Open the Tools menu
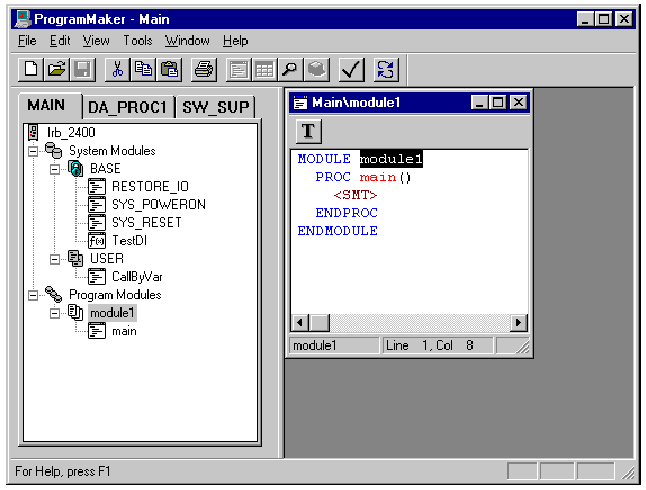The width and height of the screenshot is (646, 490). pos(138,41)
